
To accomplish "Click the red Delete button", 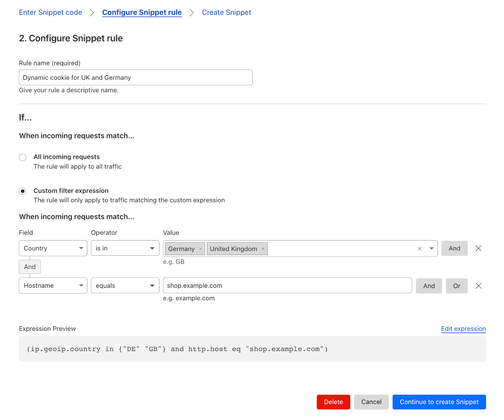I will pos(333,402).
